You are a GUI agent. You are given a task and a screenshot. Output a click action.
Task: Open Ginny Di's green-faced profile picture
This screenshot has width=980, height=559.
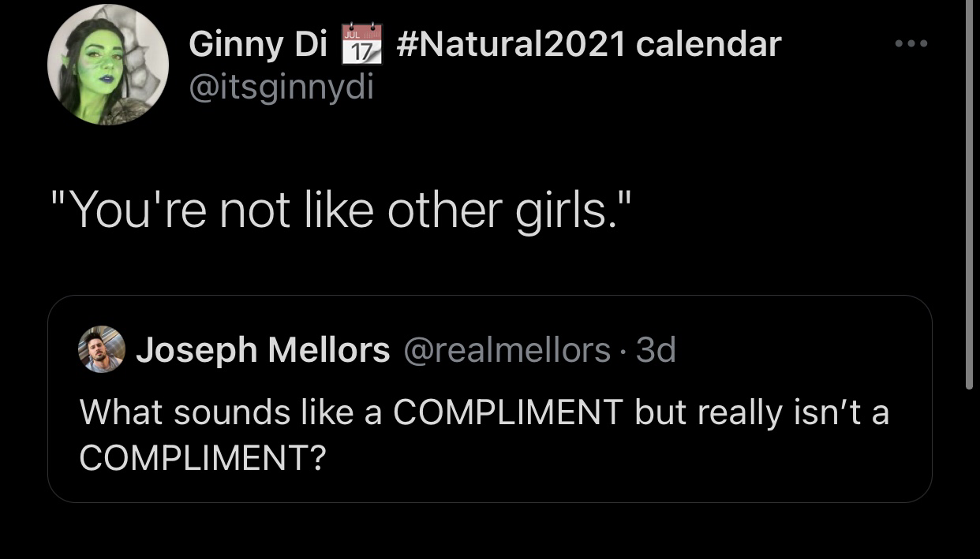click(x=108, y=65)
